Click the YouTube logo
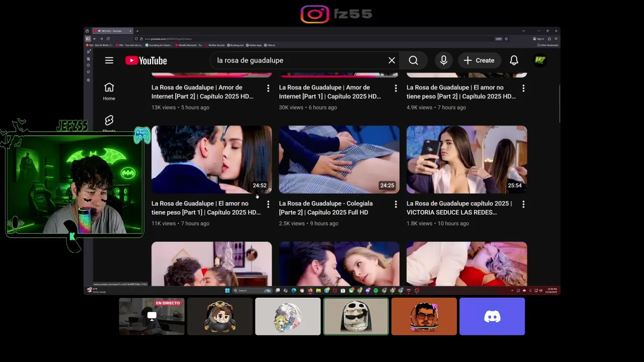Screen dimensions: 644x362 (146, 60)
